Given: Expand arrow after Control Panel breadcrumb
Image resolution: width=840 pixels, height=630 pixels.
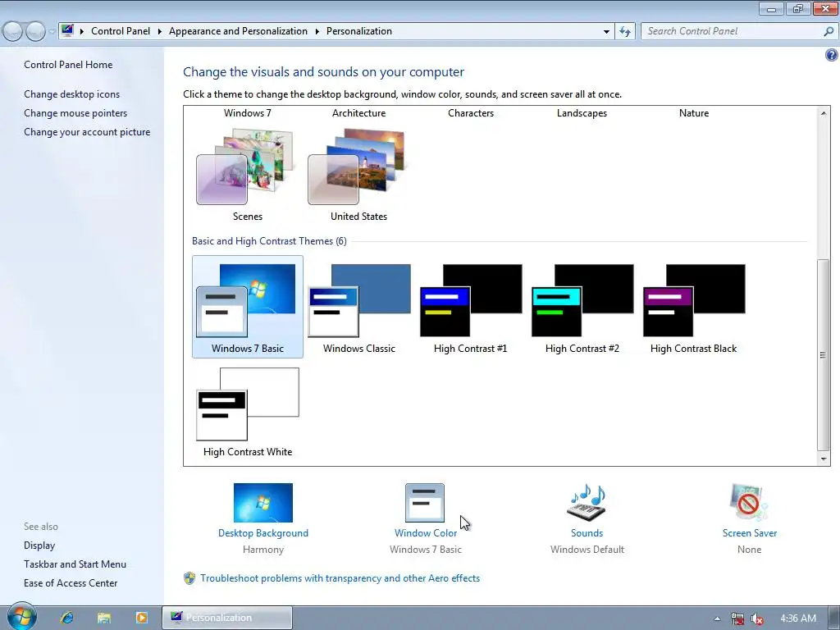Looking at the screenshot, I should (x=159, y=32).
